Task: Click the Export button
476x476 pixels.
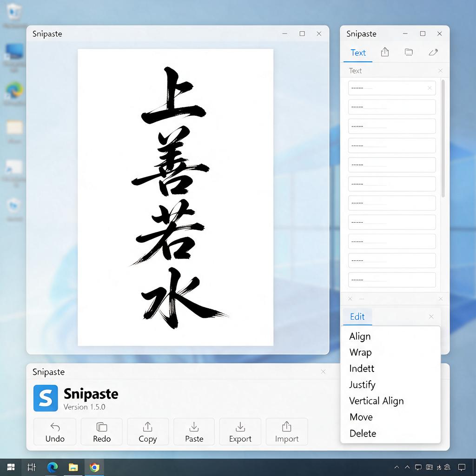Action: [x=240, y=432]
